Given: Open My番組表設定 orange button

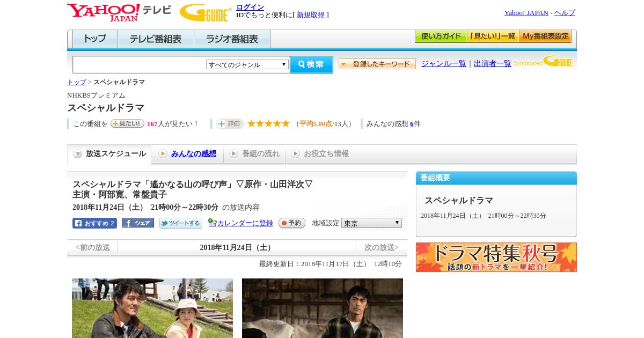Looking at the screenshot, I should tap(545, 36).
